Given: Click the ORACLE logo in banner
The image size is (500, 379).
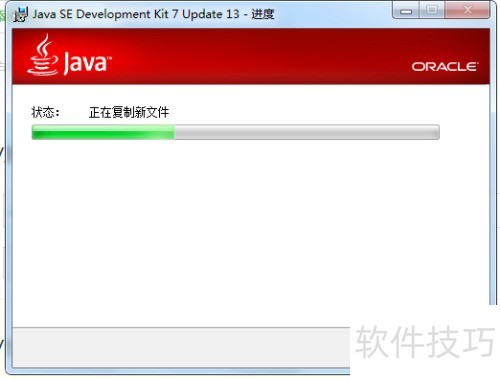Looking at the screenshot, I should tap(445, 67).
